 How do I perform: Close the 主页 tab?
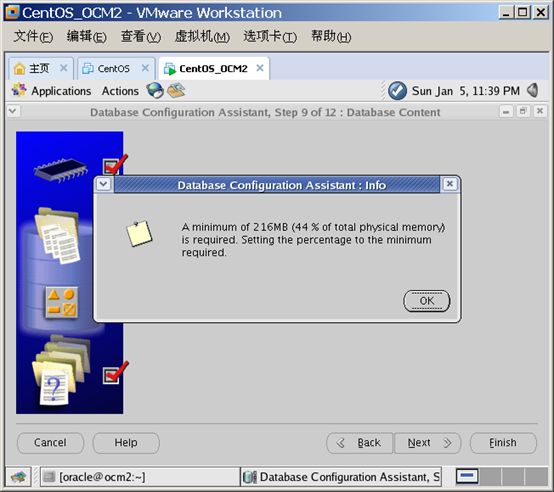[x=64, y=68]
